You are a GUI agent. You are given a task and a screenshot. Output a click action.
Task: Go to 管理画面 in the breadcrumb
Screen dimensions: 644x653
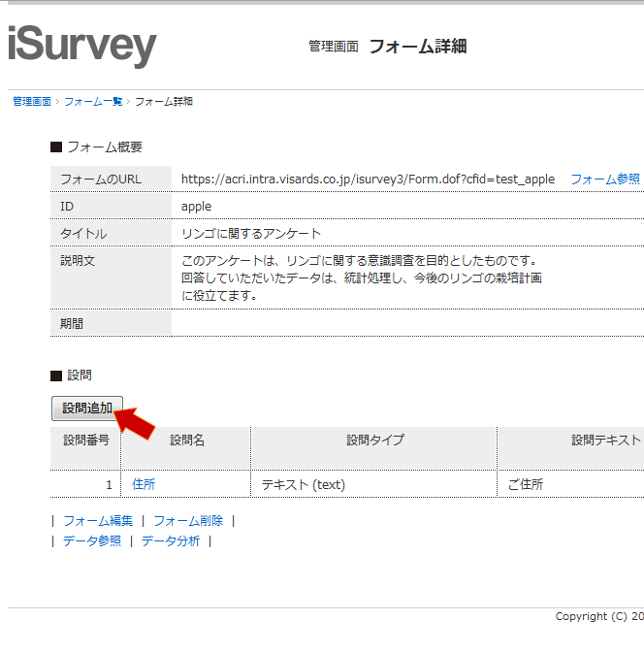(32, 102)
